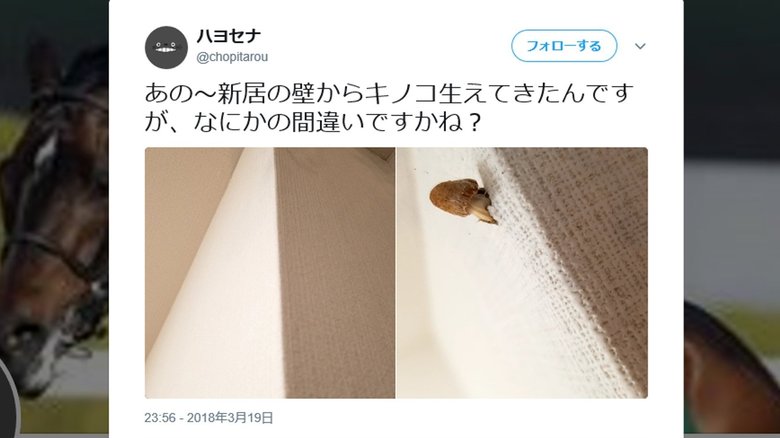Expand the tweet options chevron menu
This screenshot has width=780, height=438.
click(x=640, y=46)
